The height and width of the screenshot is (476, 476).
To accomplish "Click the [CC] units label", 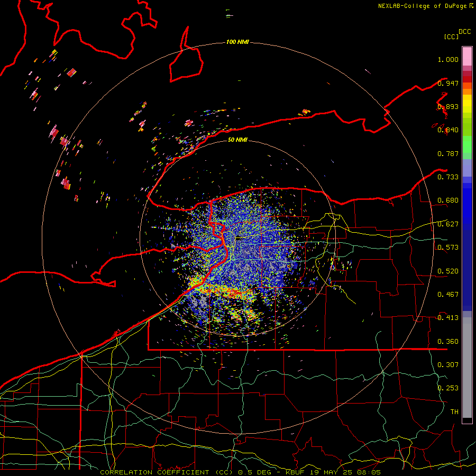I will 451,36.
